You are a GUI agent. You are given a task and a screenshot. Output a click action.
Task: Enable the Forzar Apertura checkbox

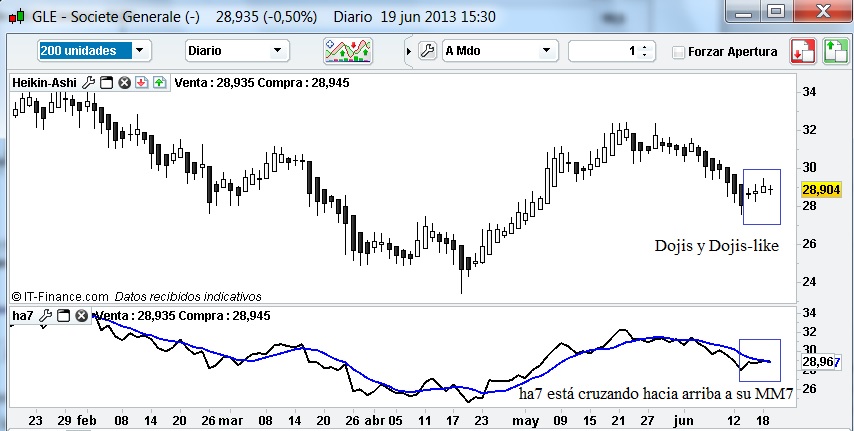click(678, 52)
